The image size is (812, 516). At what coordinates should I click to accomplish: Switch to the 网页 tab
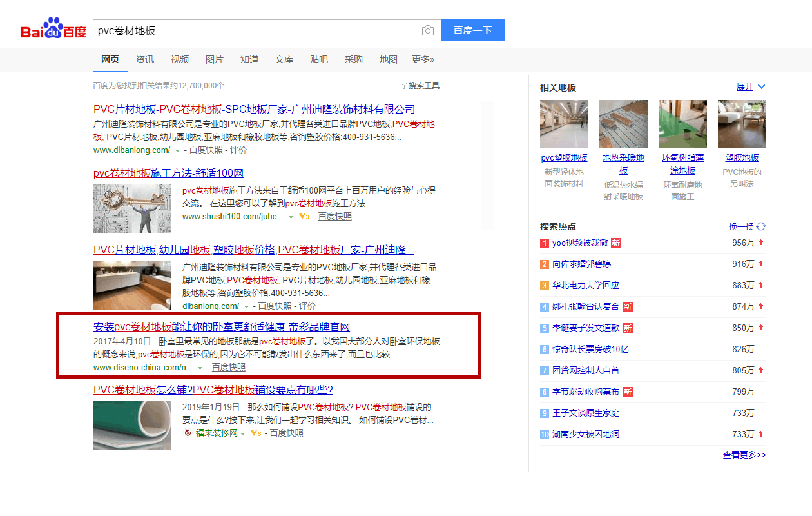pyautogui.click(x=110, y=60)
